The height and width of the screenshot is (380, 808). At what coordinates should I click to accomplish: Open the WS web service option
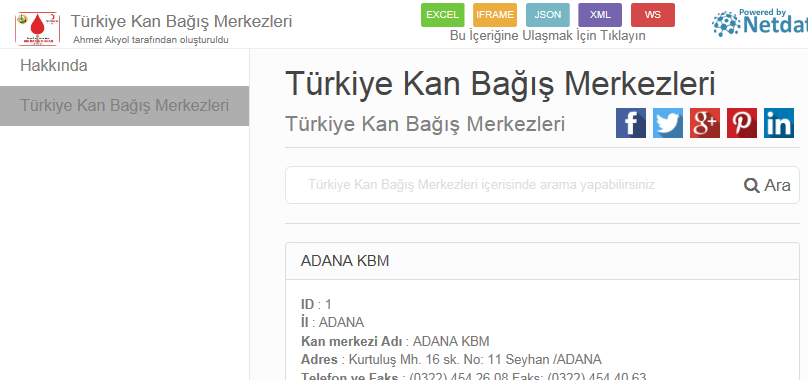653,15
